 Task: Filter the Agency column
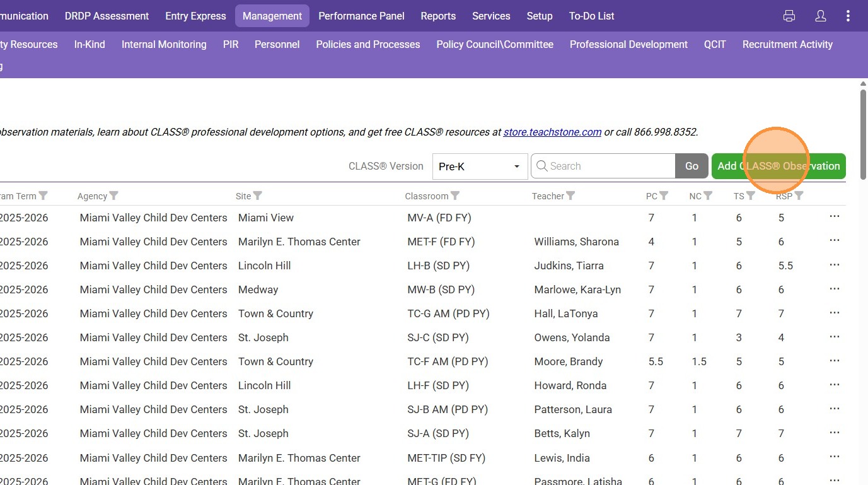click(x=114, y=196)
